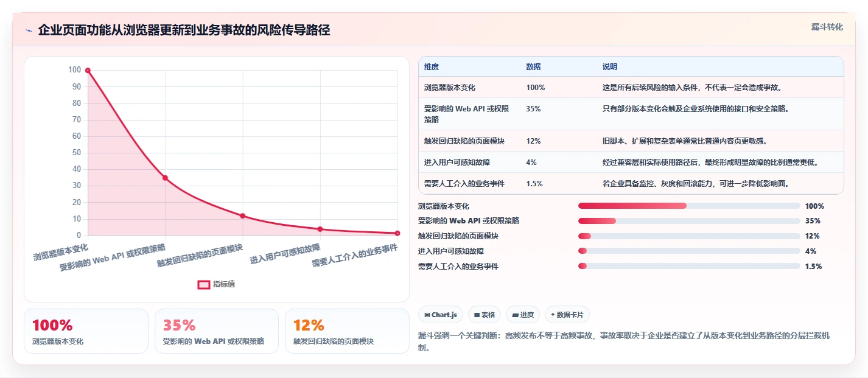Click chart x-axis label 浏览器版本变化

pos(61,251)
